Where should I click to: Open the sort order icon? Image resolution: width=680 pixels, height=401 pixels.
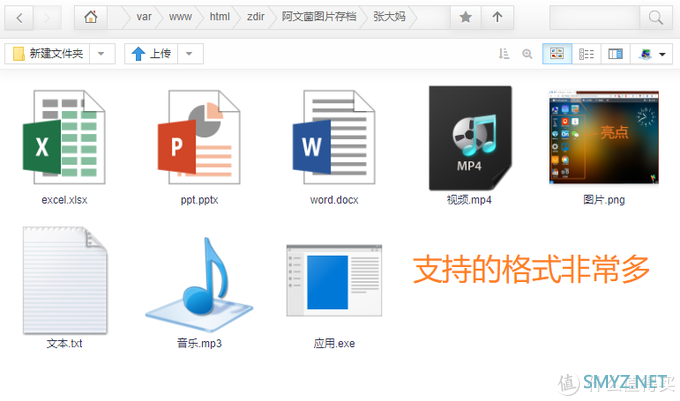click(503, 54)
